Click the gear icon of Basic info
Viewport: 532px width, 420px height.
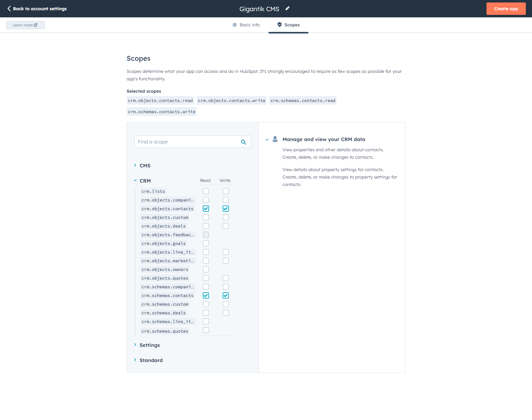point(235,25)
